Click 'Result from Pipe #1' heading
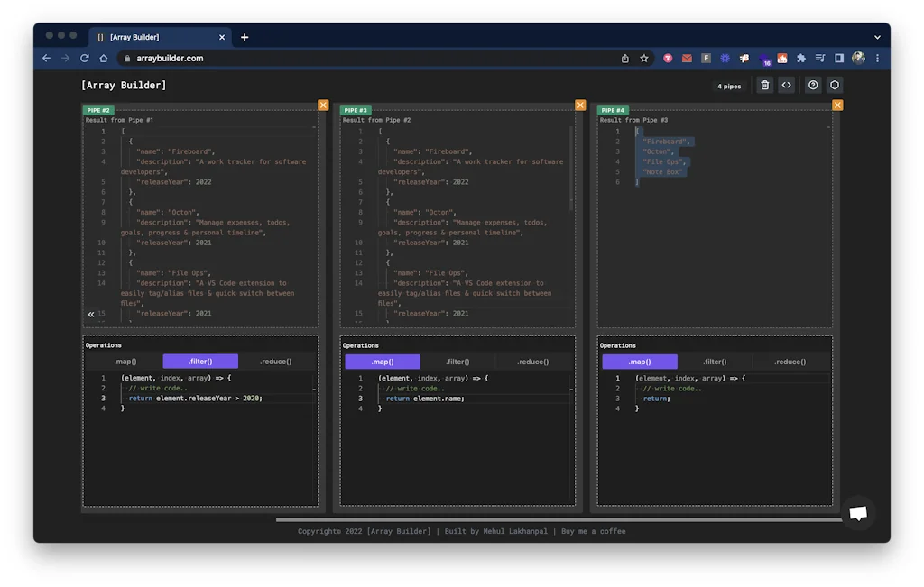This screenshot has height=587, width=924. 119,120
